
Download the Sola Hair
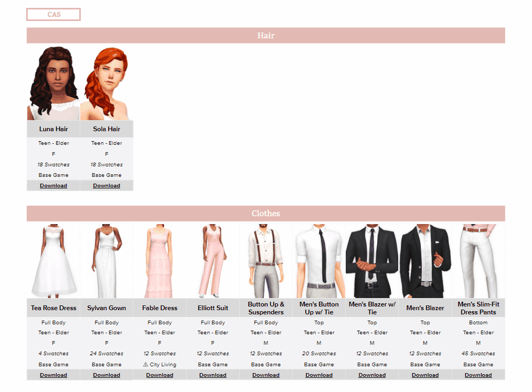click(107, 186)
